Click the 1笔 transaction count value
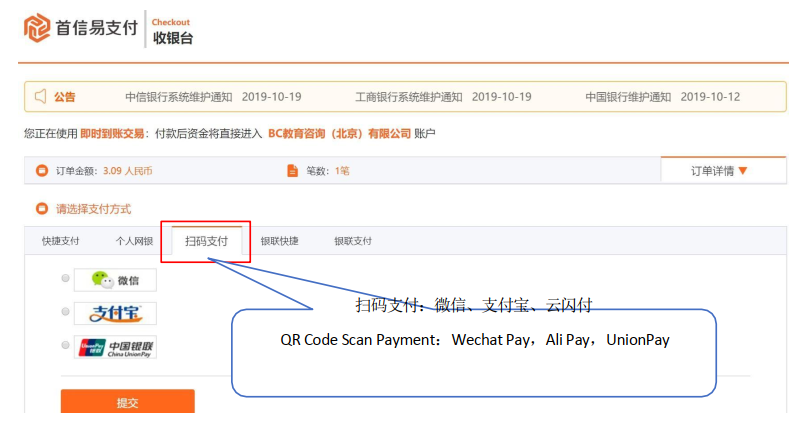 click(x=342, y=171)
